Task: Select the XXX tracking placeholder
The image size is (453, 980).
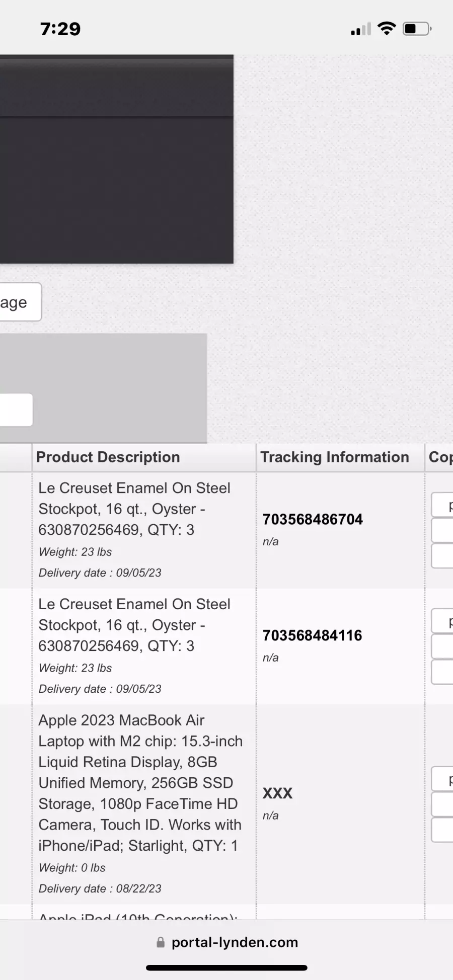Action: (x=277, y=793)
